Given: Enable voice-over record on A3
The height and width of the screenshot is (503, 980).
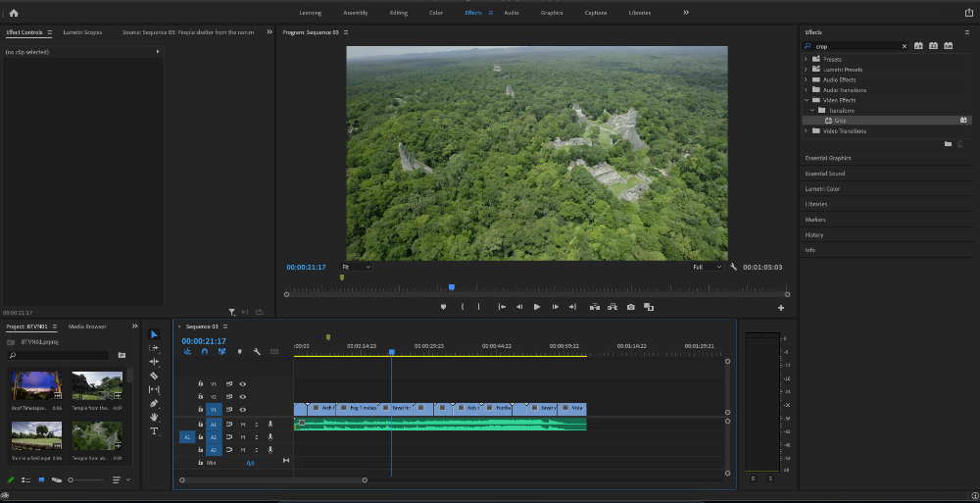Looking at the screenshot, I should click(x=270, y=450).
